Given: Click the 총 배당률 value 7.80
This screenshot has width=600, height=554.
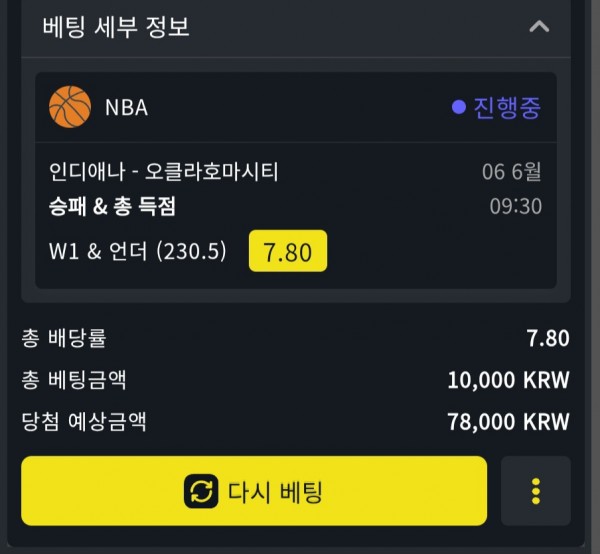Looking at the screenshot, I should 548,338.
